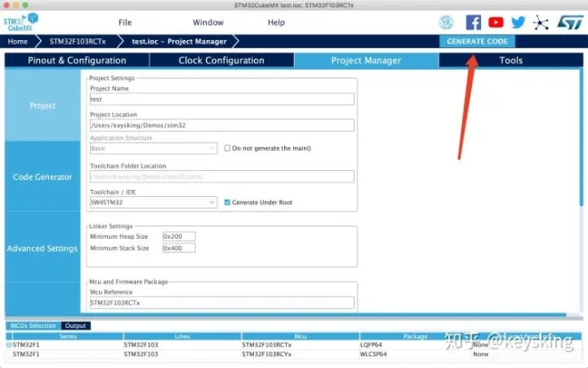Viewport: 588px width, 368px height.
Task: Open the File menu
Action: (x=125, y=22)
